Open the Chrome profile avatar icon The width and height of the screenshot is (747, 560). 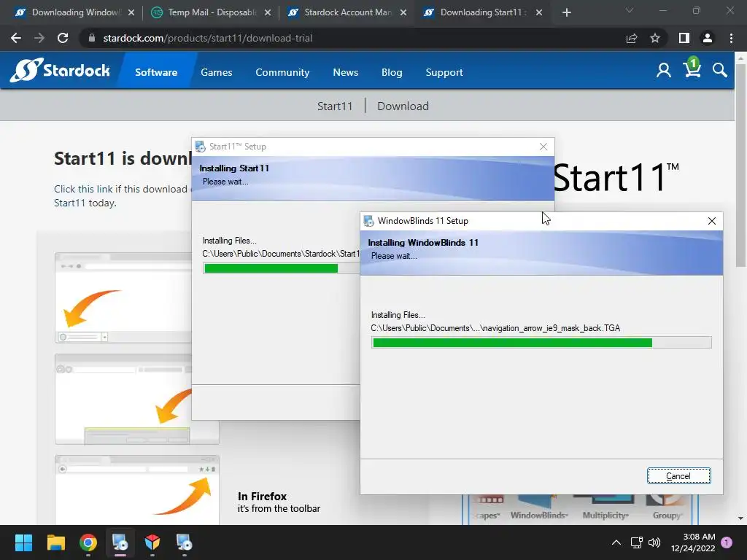[x=708, y=38]
